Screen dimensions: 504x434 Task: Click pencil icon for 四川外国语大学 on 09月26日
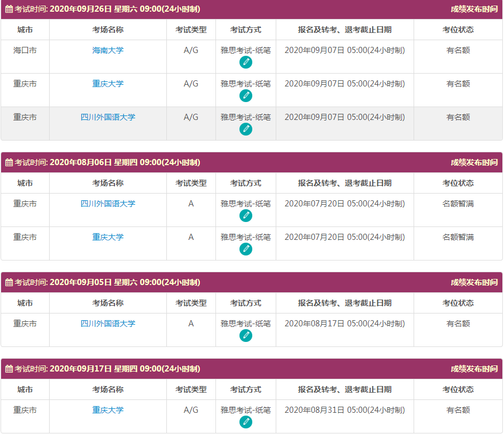tap(246, 129)
